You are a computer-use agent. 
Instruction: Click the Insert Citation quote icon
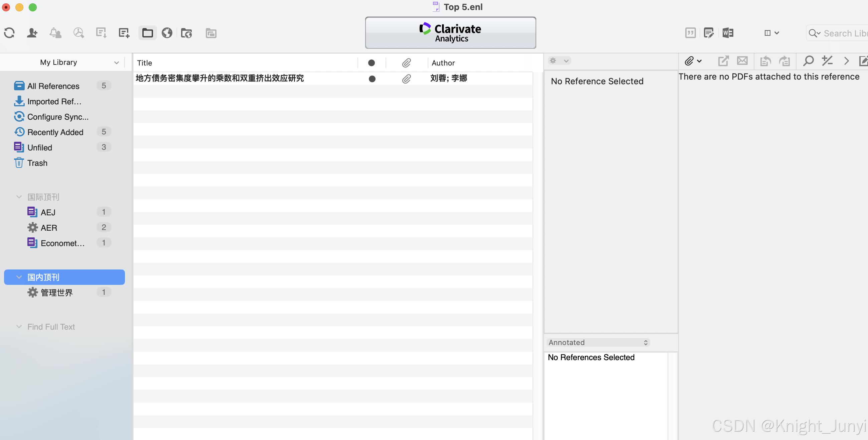(690, 33)
